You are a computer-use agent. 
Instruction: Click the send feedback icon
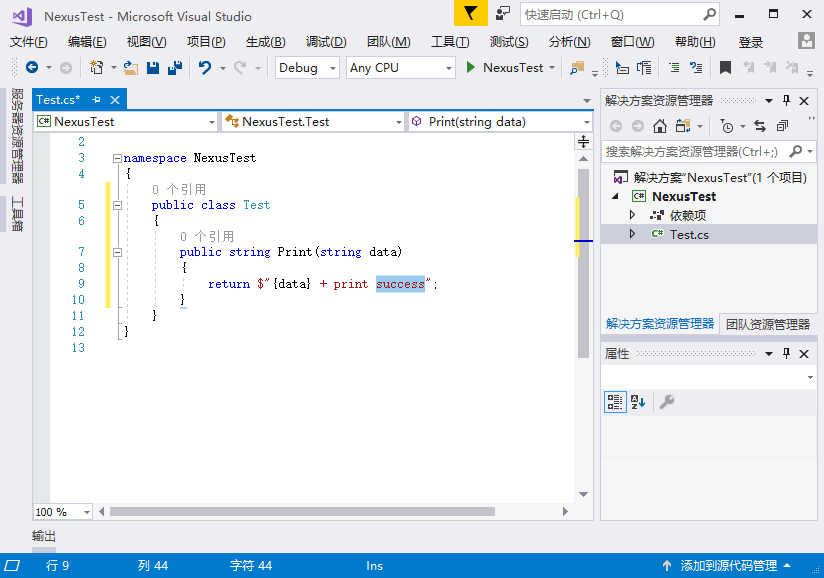503,13
